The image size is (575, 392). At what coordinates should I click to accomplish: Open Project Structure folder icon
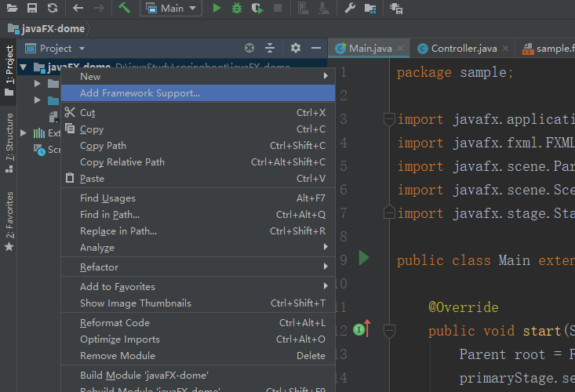[370, 8]
